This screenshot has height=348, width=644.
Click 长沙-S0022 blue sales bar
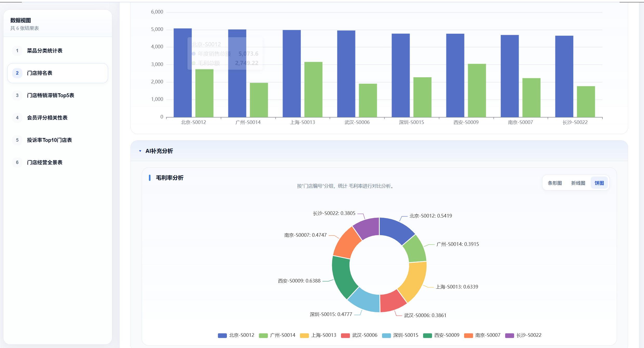564,76
